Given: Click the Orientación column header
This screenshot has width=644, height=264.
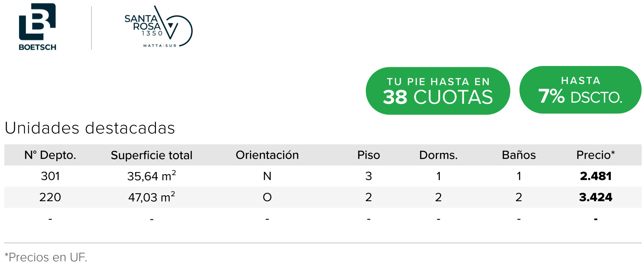Looking at the screenshot, I should (267, 155).
